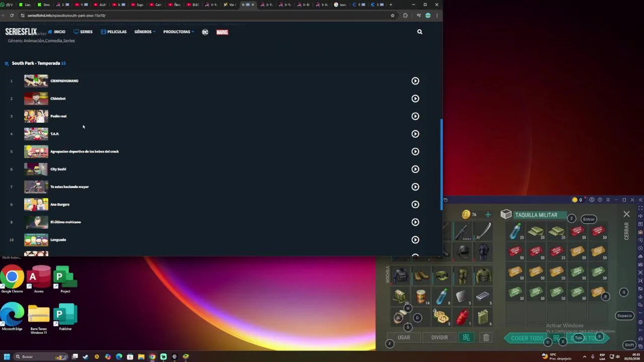
Task: Play the Ano Burgers episode
Action: click(415, 204)
